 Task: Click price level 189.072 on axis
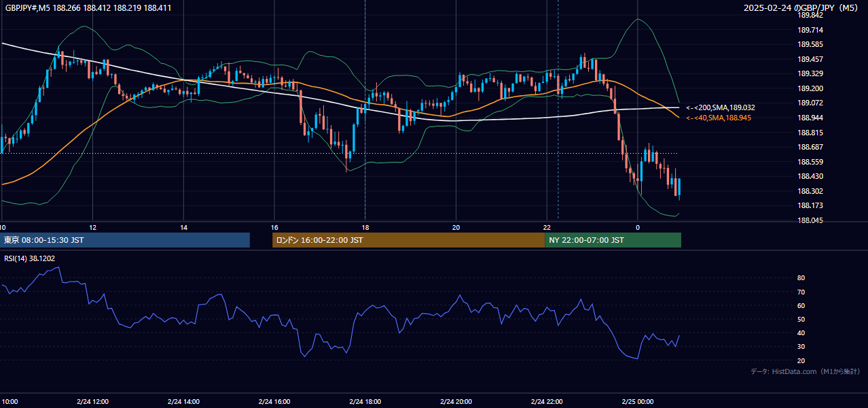pos(810,103)
